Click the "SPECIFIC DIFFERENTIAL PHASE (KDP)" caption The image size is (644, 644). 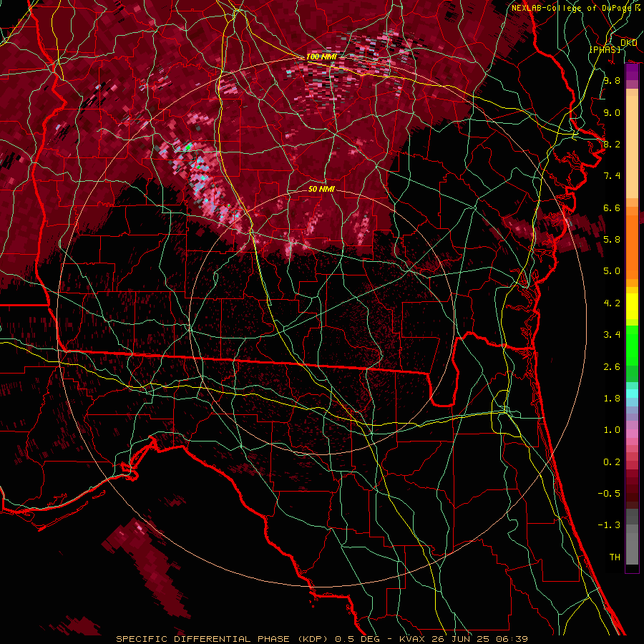(221, 639)
